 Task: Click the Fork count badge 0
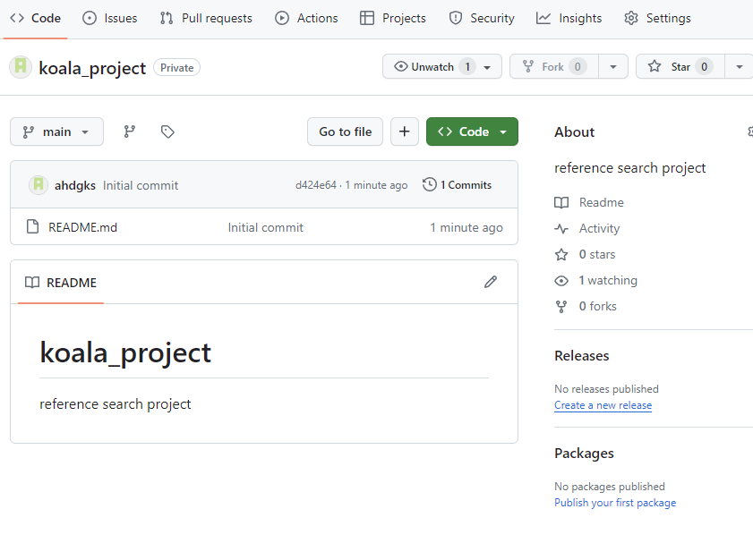pos(578,67)
